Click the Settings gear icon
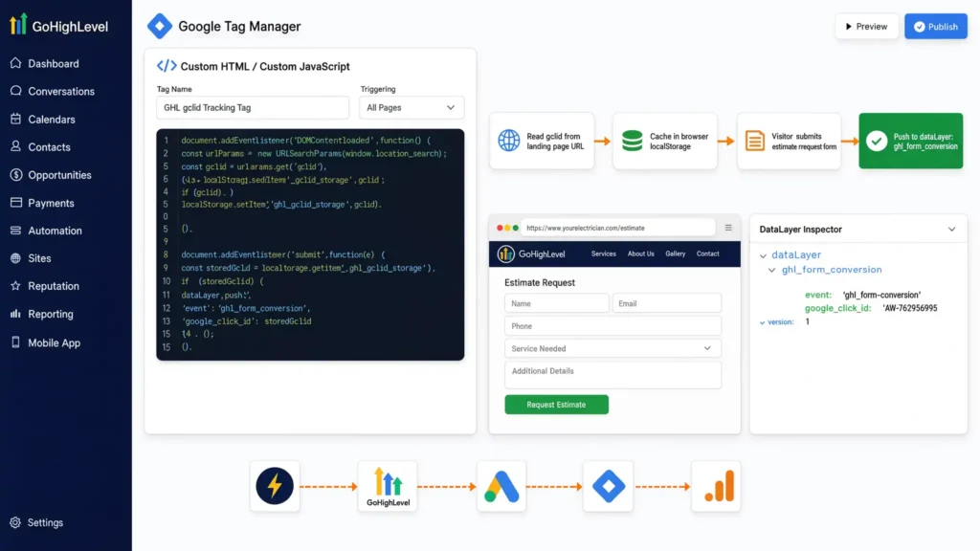The height and width of the screenshot is (551, 980). point(15,522)
